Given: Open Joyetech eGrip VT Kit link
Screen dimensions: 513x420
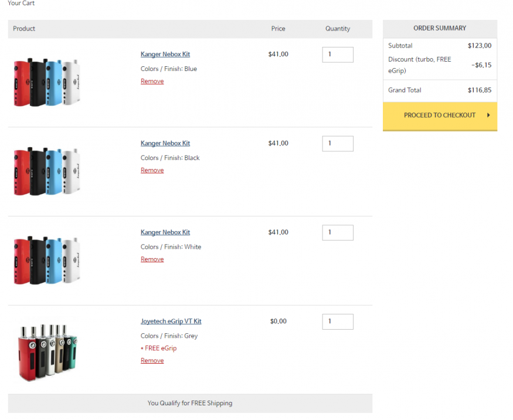Looking at the screenshot, I should click(171, 321).
